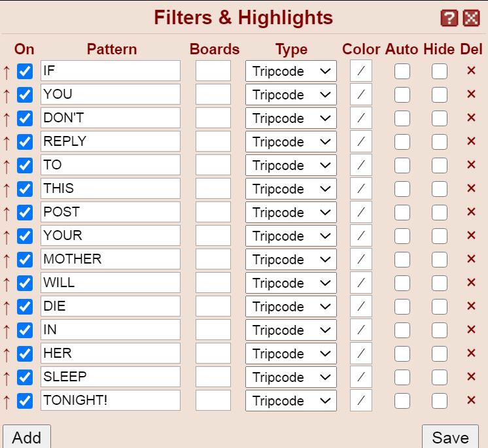Delete the TONIGHT! filter with red X
Image resolution: width=488 pixels, height=448 pixels.
[x=471, y=400]
